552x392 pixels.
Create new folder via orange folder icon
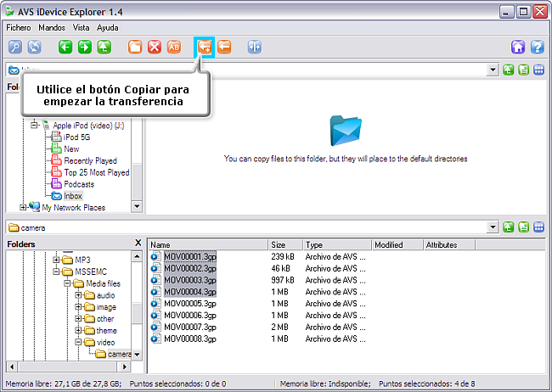135,47
